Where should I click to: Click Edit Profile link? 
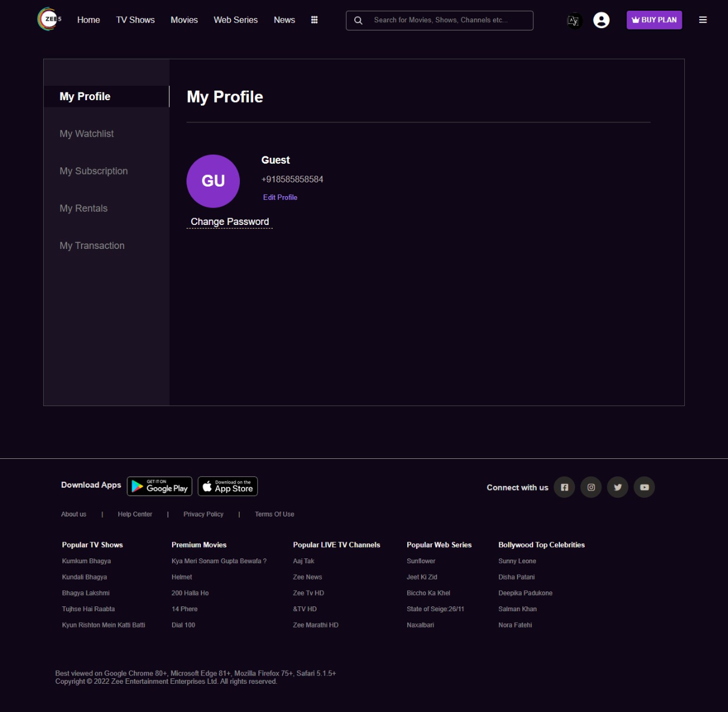280,197
